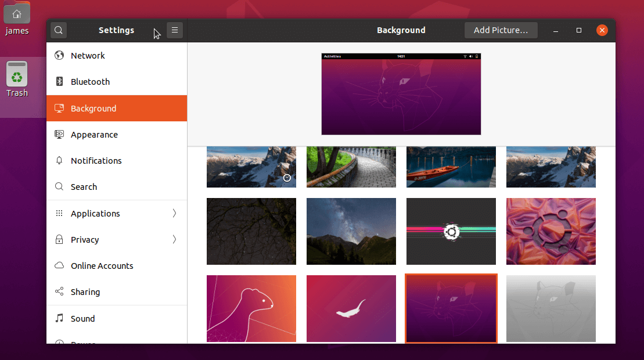Select the Background panel entry
Screen dimensions: 644x360
pos(117,109)
